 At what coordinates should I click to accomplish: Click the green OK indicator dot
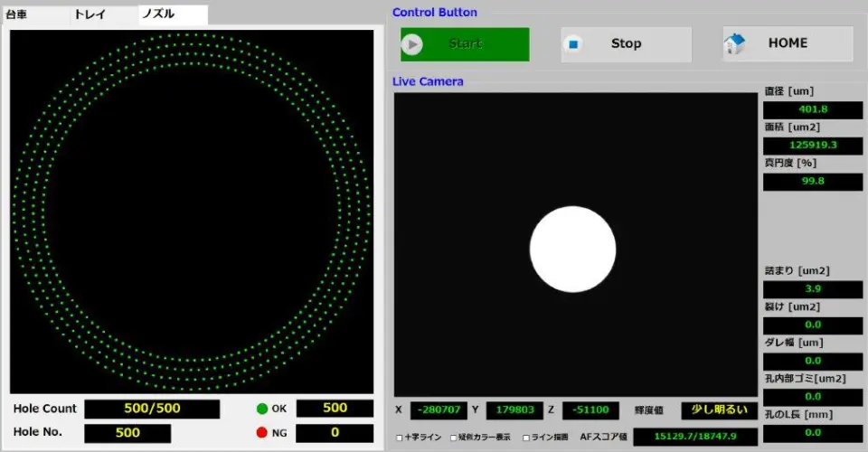[262, 409]
